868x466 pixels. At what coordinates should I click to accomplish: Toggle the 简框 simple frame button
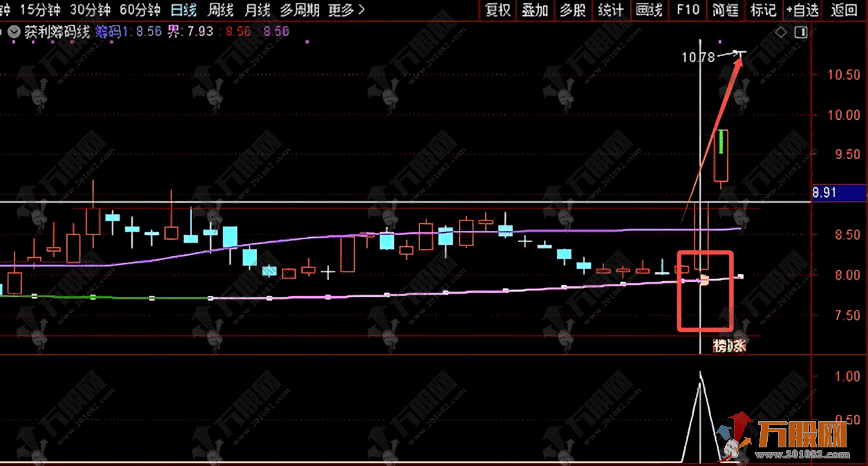pos(725,10)
